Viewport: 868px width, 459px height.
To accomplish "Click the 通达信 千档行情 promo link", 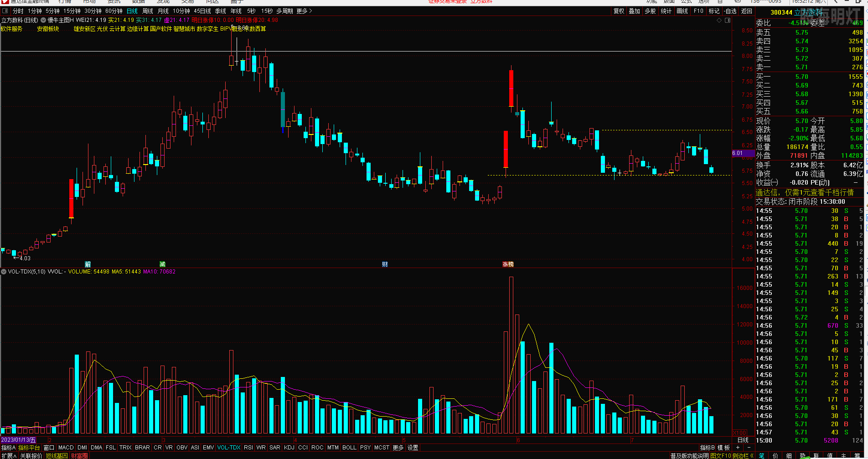I will pos(805,193).
